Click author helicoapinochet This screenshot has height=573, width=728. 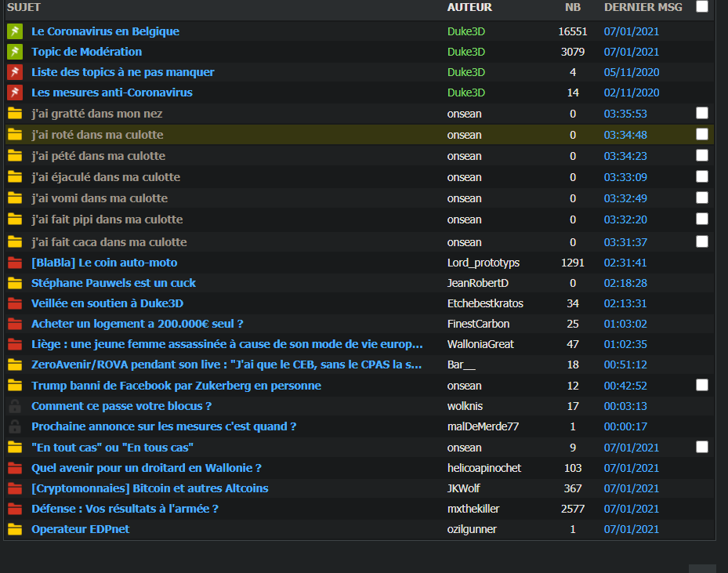coord(484,468)
